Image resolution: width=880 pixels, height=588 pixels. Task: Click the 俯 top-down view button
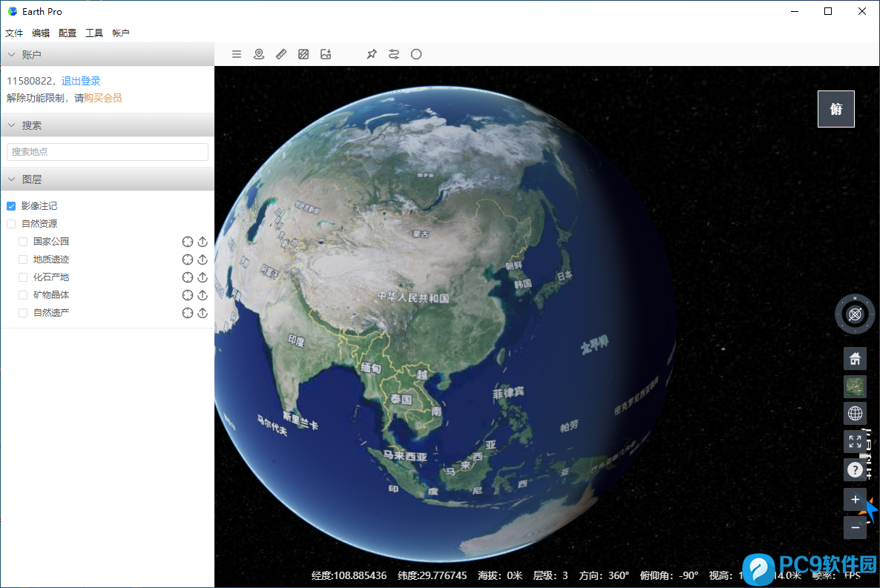(835, 109)
